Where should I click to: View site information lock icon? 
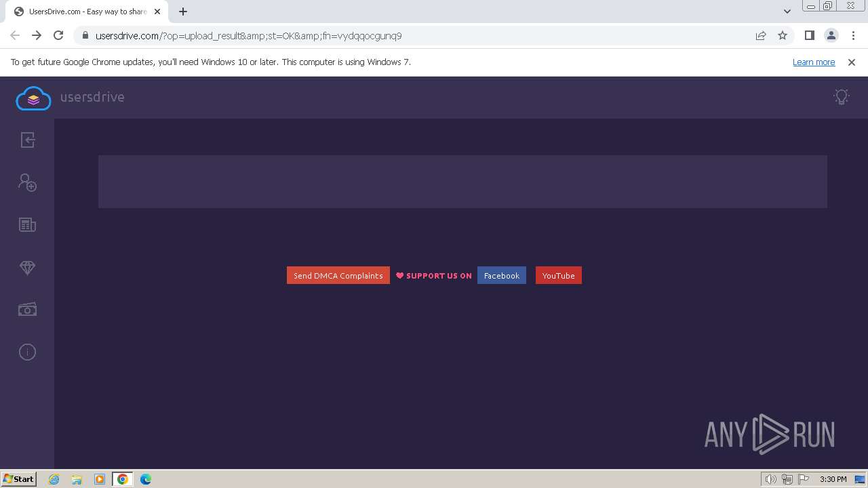tap(85, 35)
